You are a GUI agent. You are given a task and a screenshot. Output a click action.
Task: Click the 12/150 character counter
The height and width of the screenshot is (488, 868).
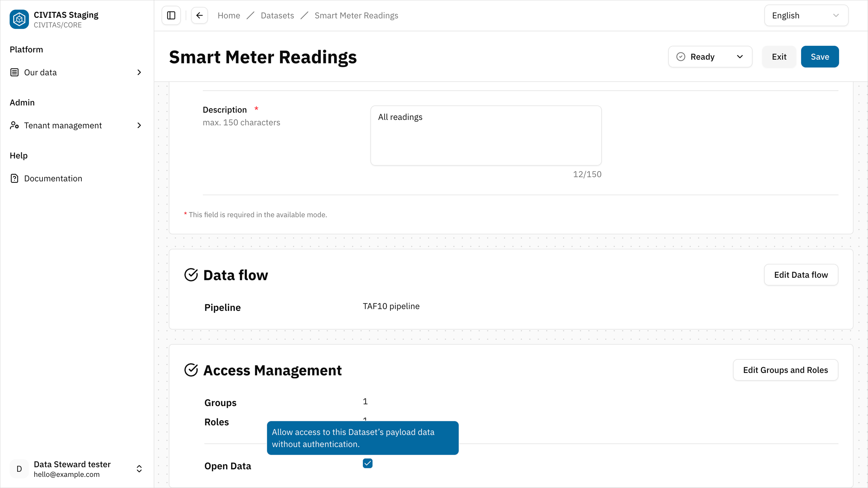[587, 174]
